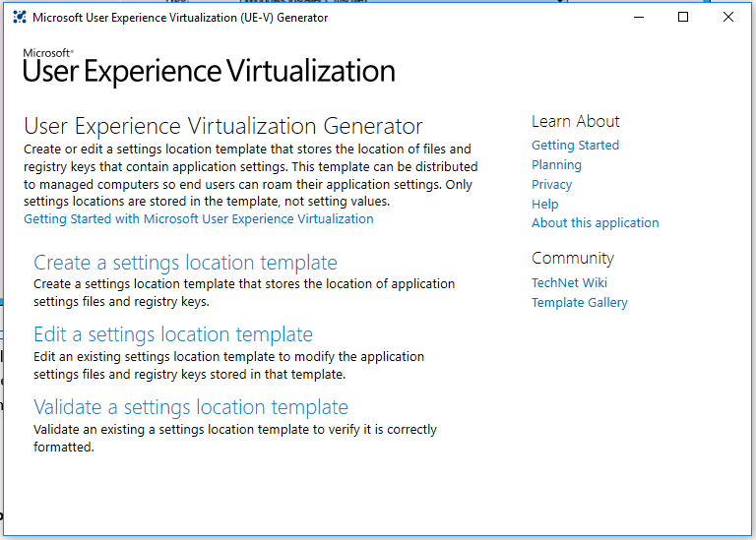Viewport: 756px width, 540px height.
Task: Open the Privacy link
Action: [x=551, y=185]
